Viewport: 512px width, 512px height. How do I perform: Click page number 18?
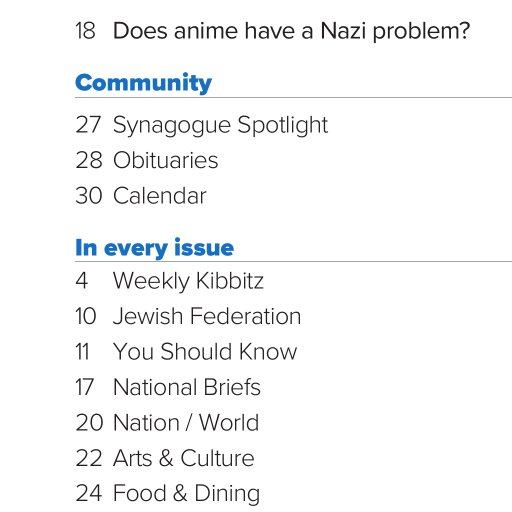85,31
